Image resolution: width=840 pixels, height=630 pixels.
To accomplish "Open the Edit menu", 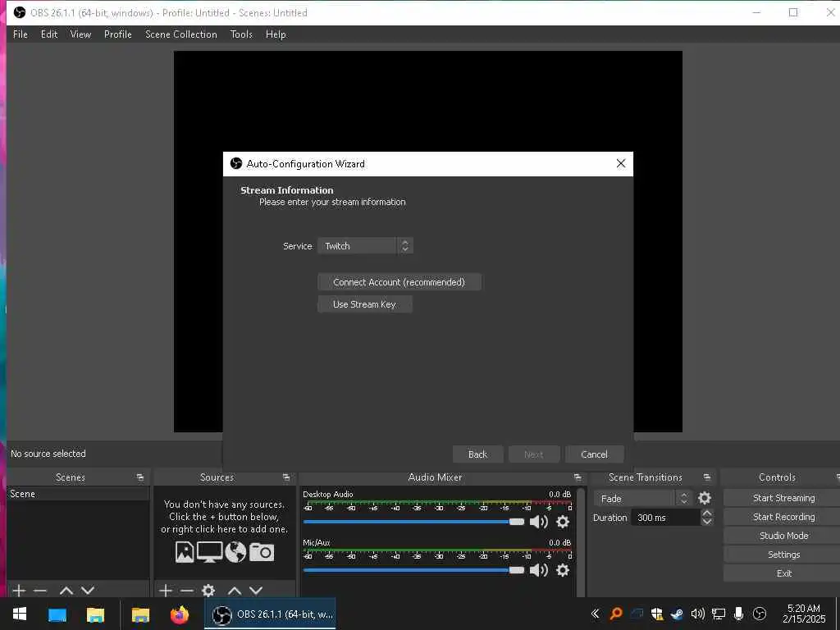I will [49, 34].
